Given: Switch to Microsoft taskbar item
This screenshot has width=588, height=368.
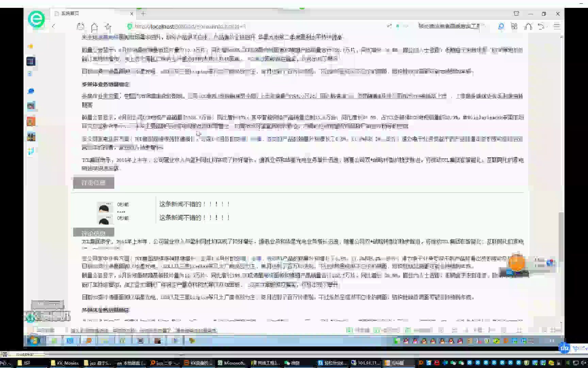Looking at the screenshot, I should click(232, 363).
